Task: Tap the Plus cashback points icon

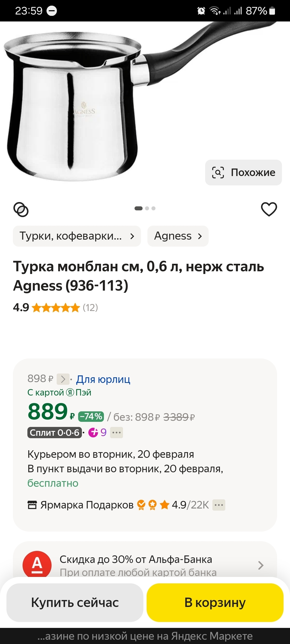Action: (93, 433)
